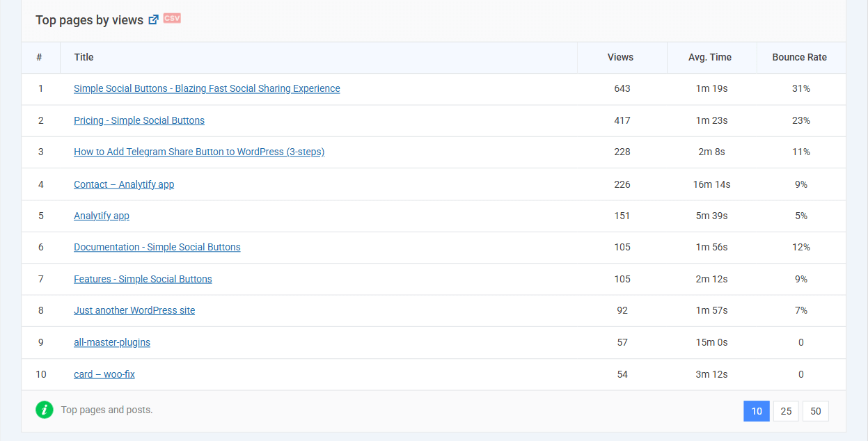Screen dimensions: 868x441
Task: Select the 31% bounce rate cell
Action: click(801, 89)
